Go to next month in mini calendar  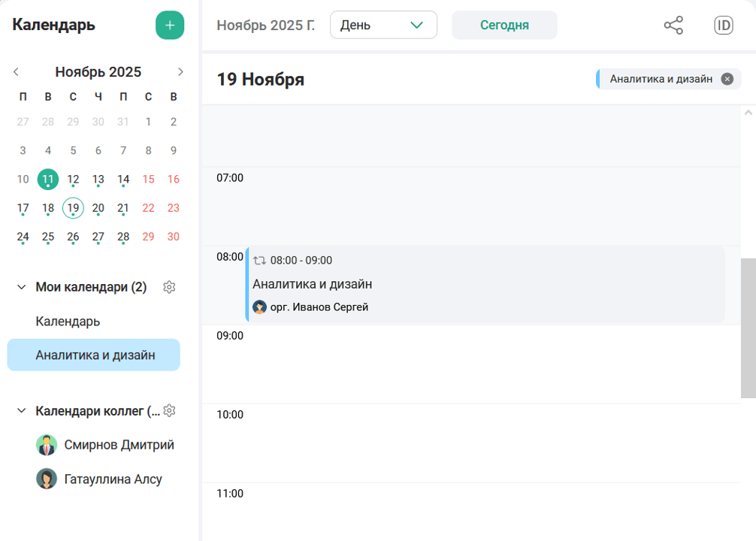point(180,72)
